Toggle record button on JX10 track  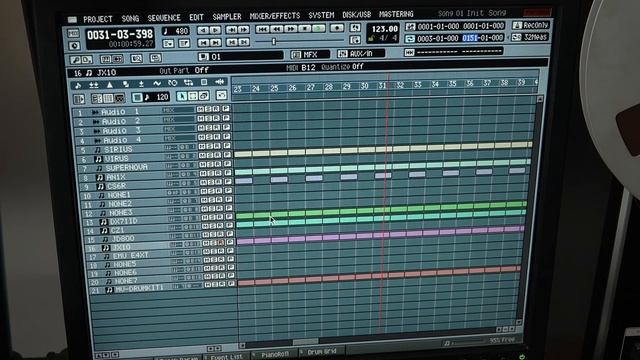point(221,242)
